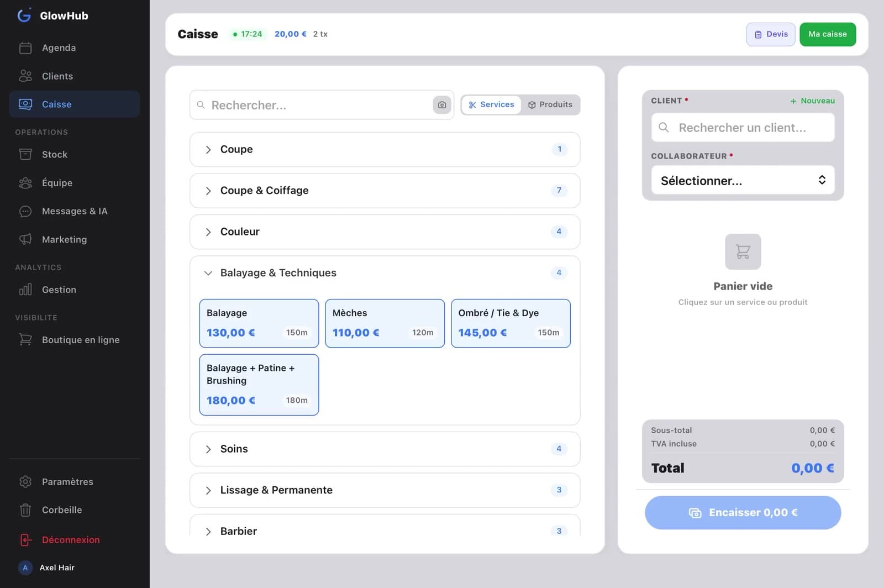Click the Rechercher un client field

[743, 128]
